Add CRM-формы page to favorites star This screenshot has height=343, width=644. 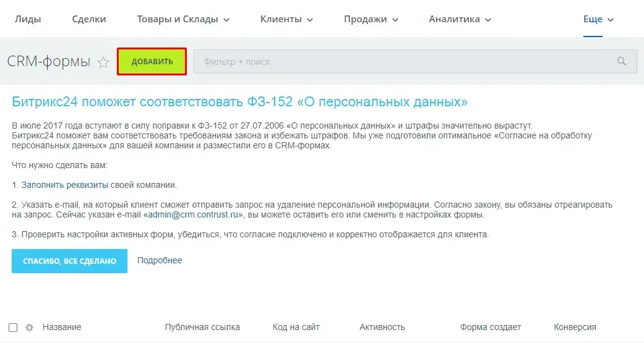[x=103, y=62]
